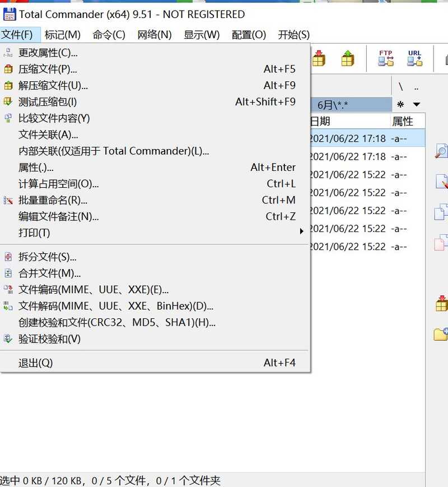Select 计算占用空间(O)... menu item
The height and width of the screenshot is (487, 448).
(155, 184)
